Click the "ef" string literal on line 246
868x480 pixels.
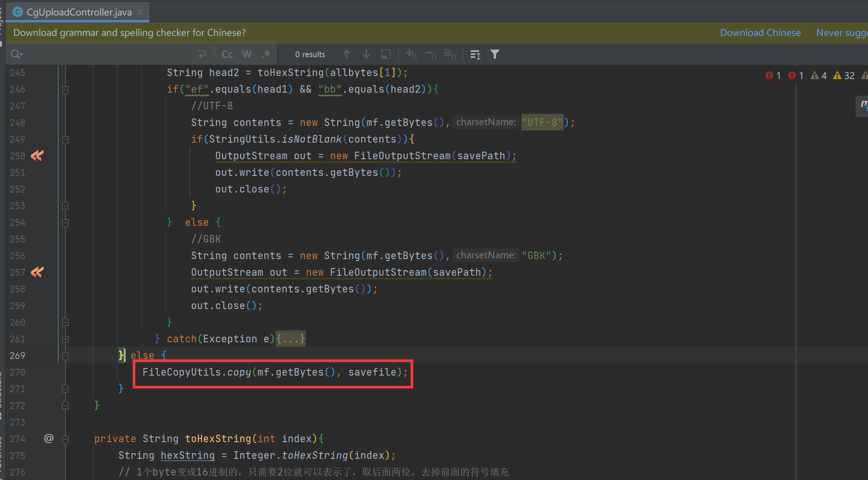click(197, 89)
